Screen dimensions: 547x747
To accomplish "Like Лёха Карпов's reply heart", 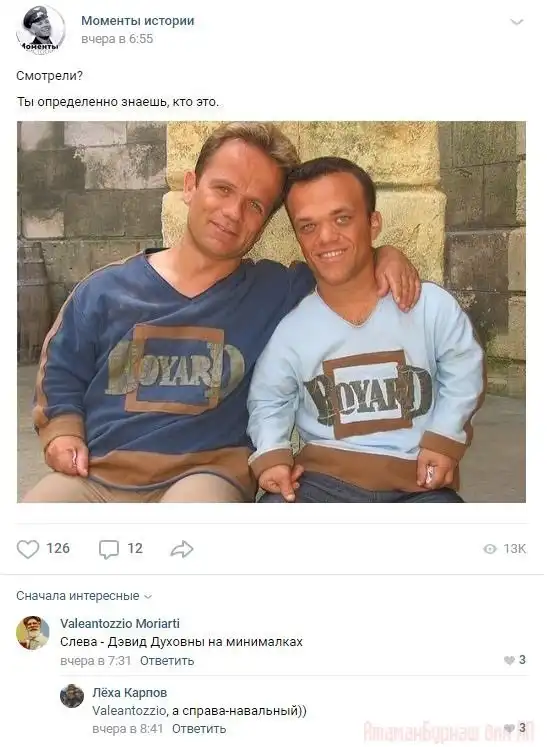I will pyautogui.click(x=509, y=728).
